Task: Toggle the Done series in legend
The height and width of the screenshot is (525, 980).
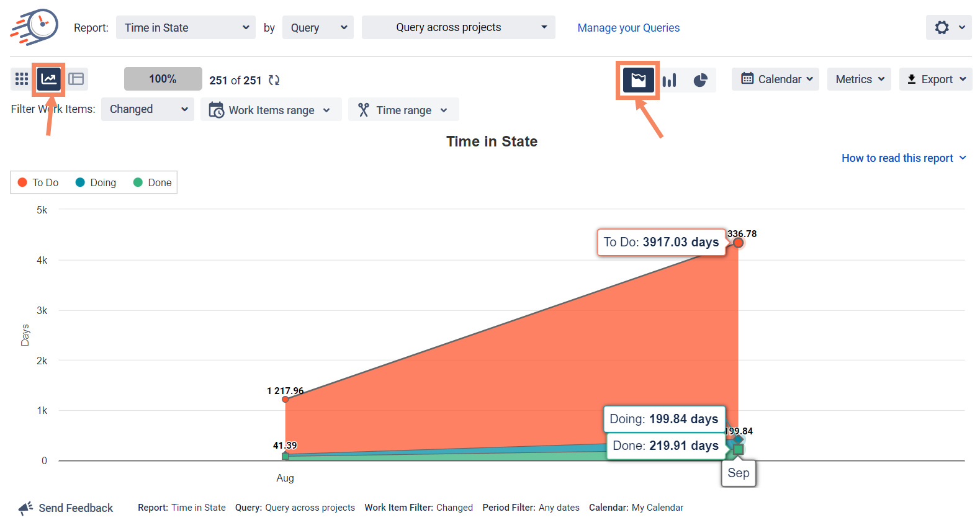Action: coord(153,182)
